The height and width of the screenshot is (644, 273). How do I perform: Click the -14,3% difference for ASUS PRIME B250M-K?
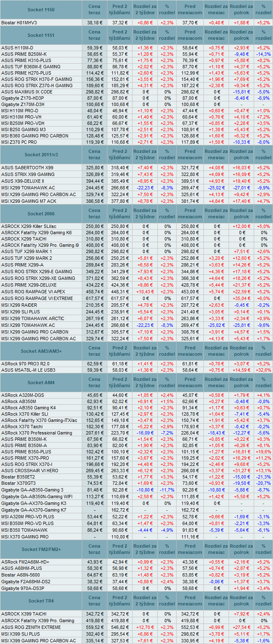(263, 54)
